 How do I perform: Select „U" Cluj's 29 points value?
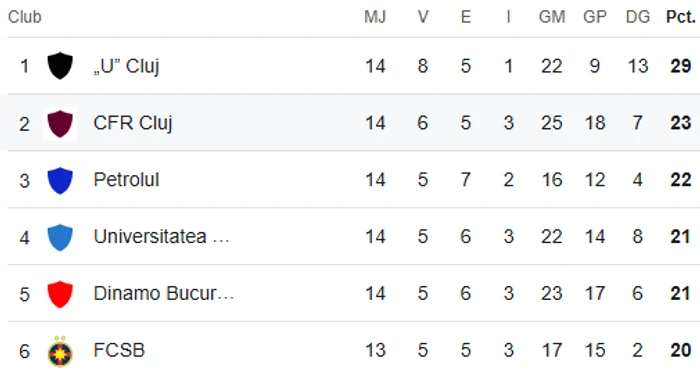coord(680,66)
